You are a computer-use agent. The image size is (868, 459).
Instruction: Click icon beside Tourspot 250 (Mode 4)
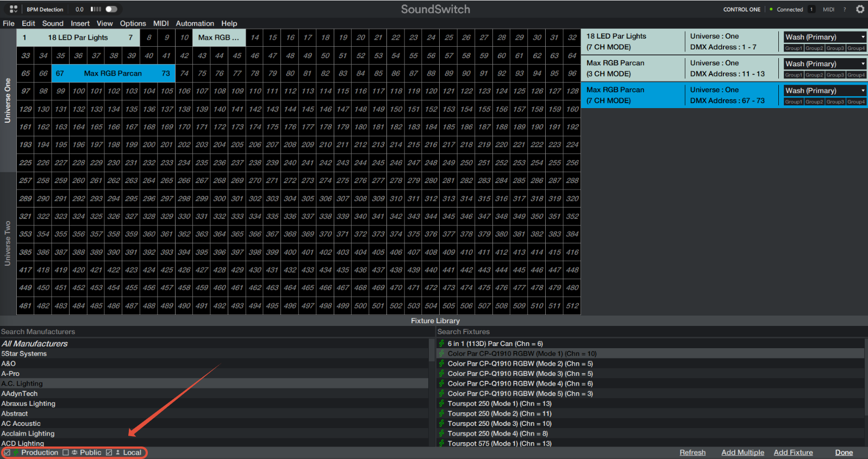click(442, 433)
